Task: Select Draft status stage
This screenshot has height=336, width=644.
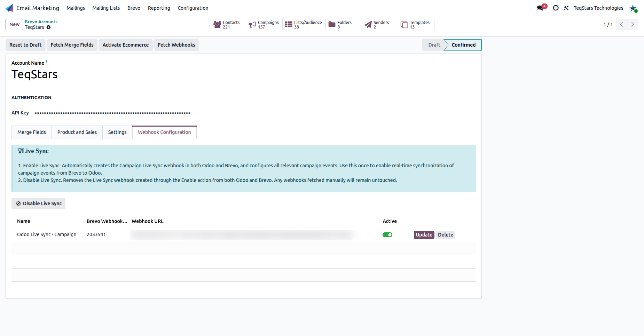Action: pos(434,45)
